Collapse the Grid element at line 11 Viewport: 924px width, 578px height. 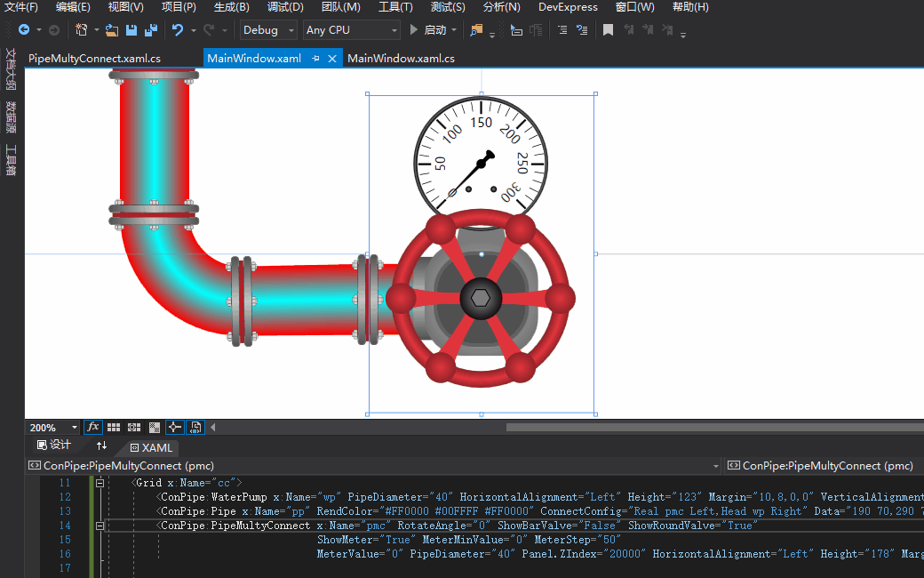tap(100, 483)
